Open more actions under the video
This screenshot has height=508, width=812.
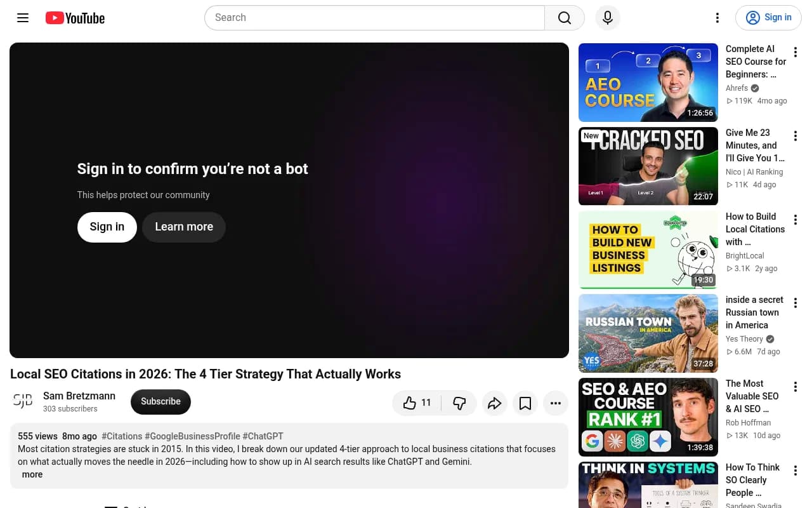556,403
